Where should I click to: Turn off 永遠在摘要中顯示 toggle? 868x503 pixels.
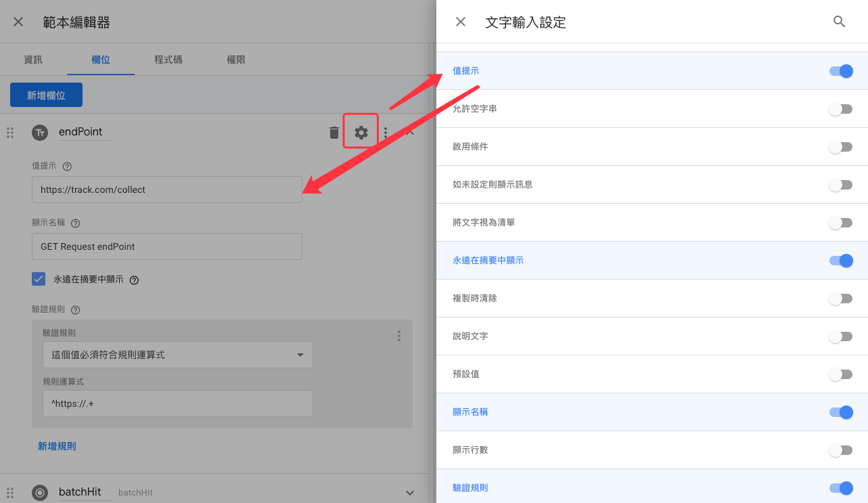[x=841, y=261]
